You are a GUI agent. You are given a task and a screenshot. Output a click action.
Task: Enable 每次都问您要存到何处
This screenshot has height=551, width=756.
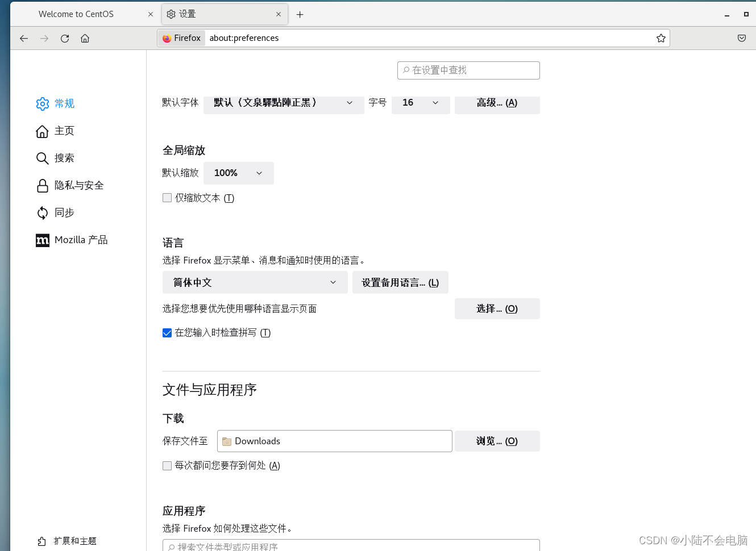(x=167, y=465)
